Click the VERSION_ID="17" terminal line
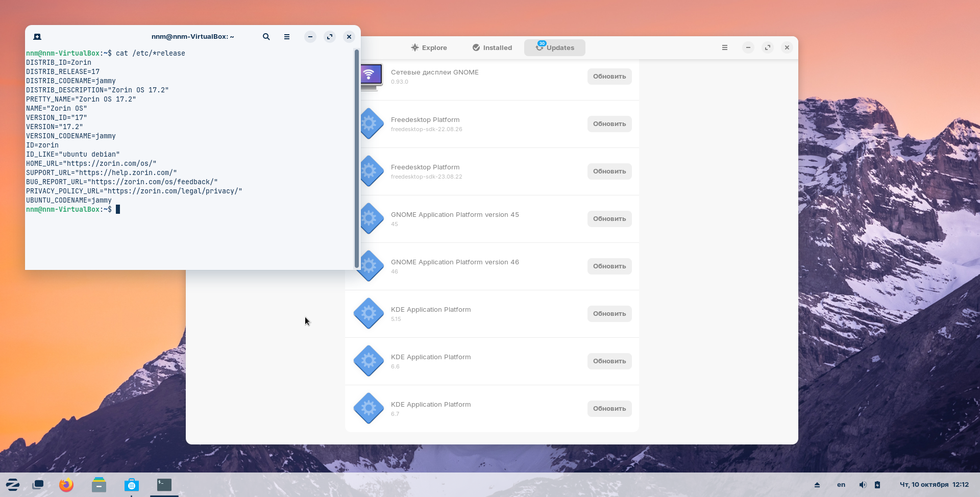Viewport: 980px width, 497px height. [x=57, y=117]
